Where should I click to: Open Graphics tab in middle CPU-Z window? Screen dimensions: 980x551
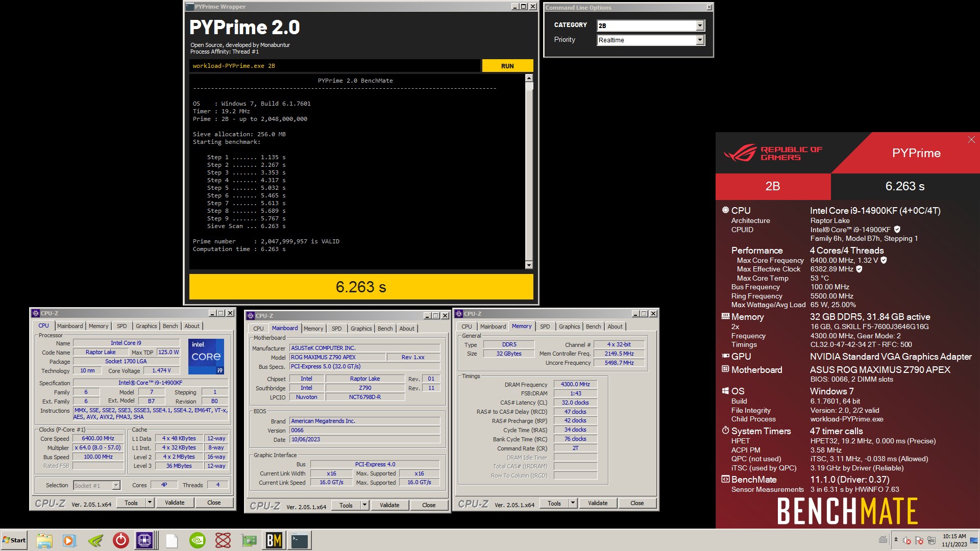[361, 329]
